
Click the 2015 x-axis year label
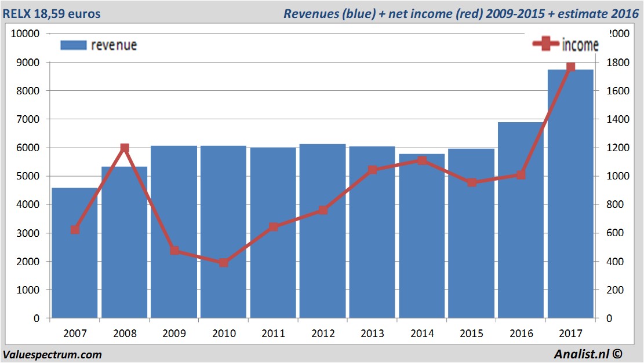471,333
